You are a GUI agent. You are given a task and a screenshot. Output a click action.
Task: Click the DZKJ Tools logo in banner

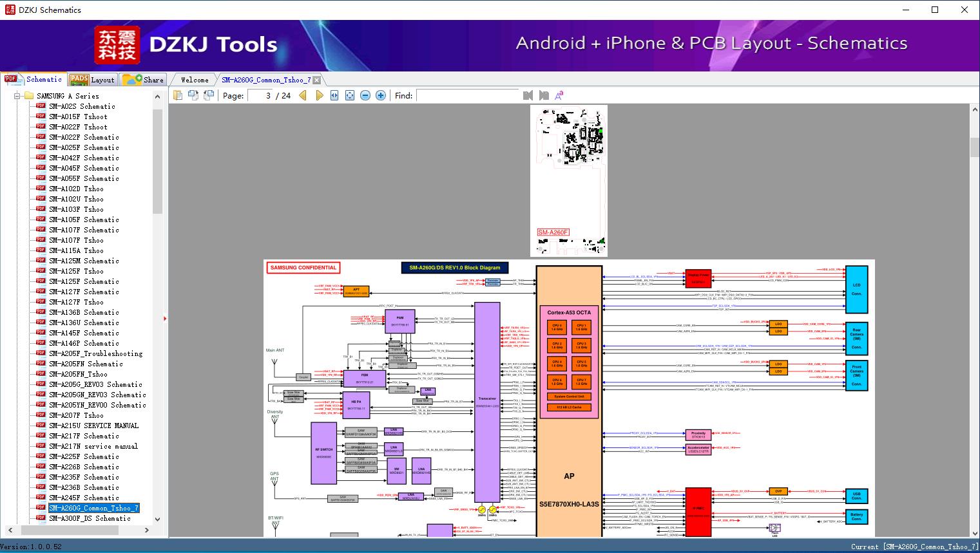(x=187, y=45)
